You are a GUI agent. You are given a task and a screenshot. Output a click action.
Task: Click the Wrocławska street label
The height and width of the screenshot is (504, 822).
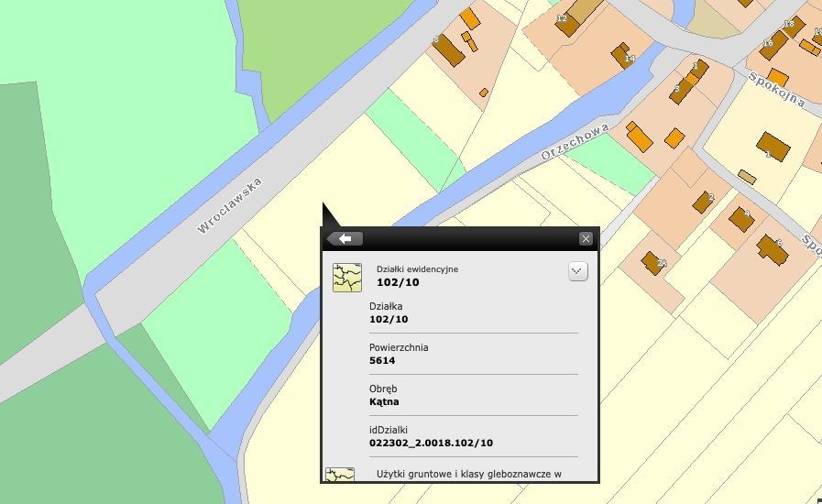tap(229, 205)
